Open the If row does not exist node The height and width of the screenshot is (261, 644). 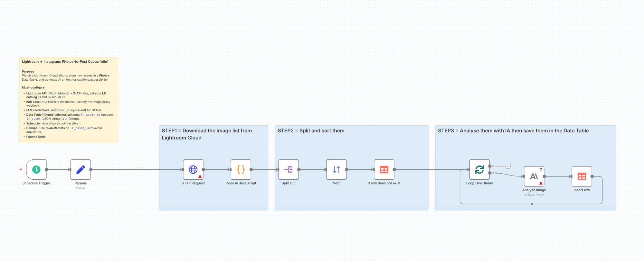pyautogui.click(x=384, y=169)
